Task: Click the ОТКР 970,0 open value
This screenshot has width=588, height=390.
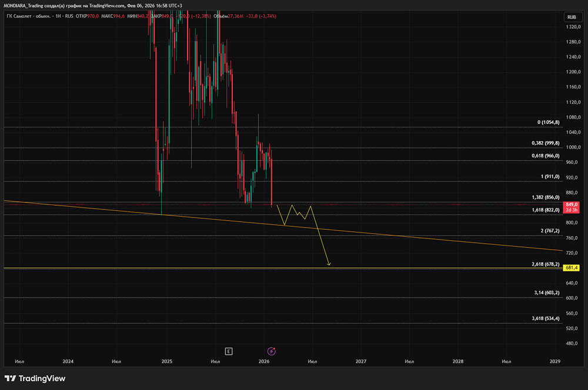Action: (88, 16)
